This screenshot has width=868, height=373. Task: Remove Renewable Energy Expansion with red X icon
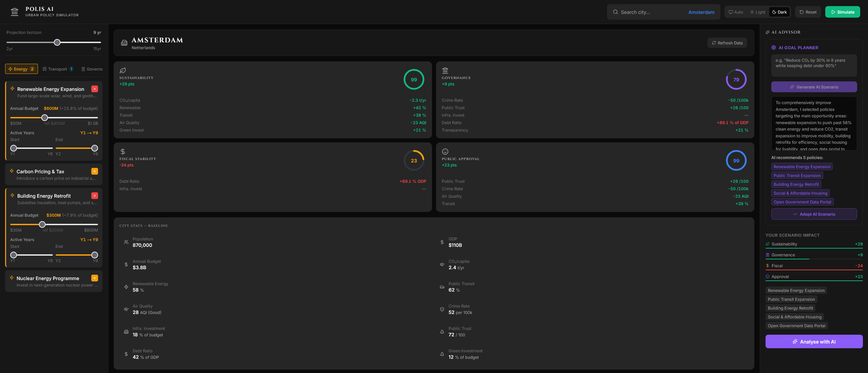click(x=95, y=89)
